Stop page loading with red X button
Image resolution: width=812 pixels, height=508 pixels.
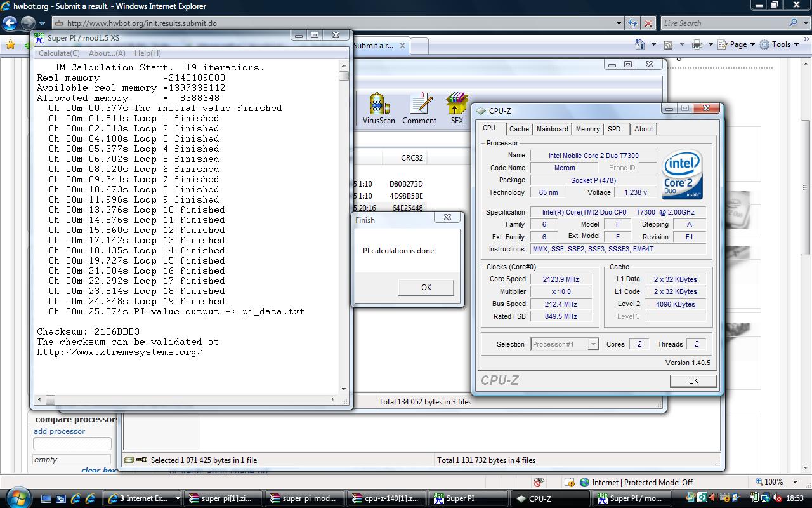coord(648,23)
